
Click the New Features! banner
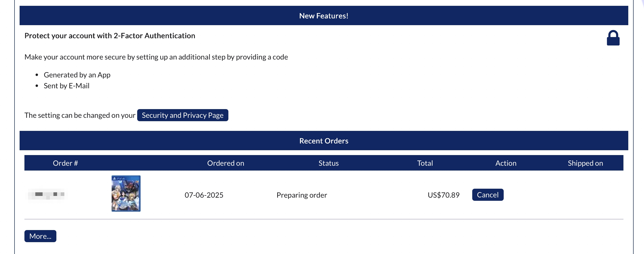[323, 16]
